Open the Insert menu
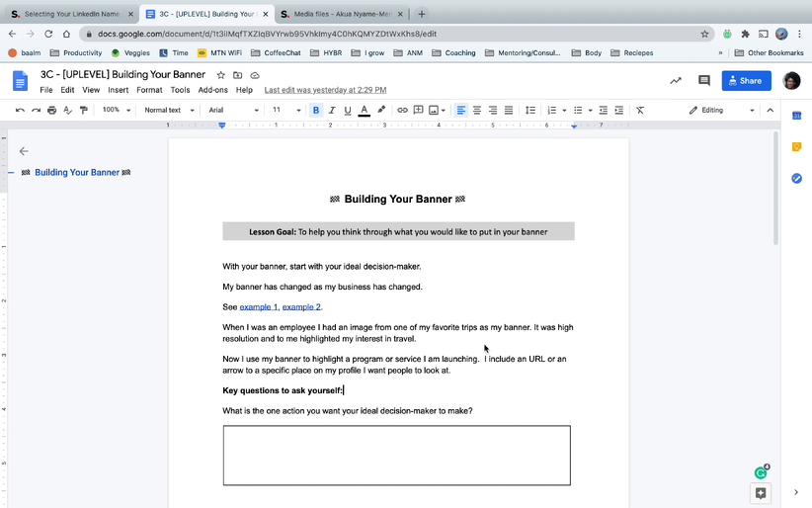The image size is (812, 508). (x=119, y=90)
